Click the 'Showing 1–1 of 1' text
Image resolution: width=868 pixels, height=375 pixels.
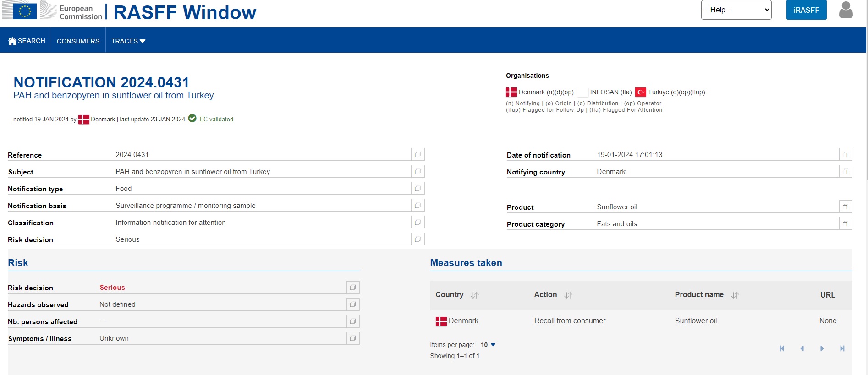click(x=455, y=356)
